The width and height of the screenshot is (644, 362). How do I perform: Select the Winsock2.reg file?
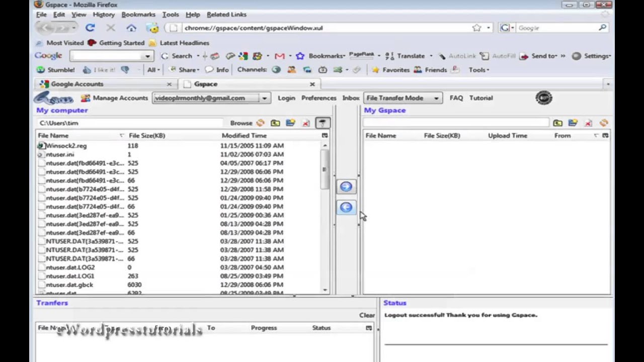[x=66, y=146]
